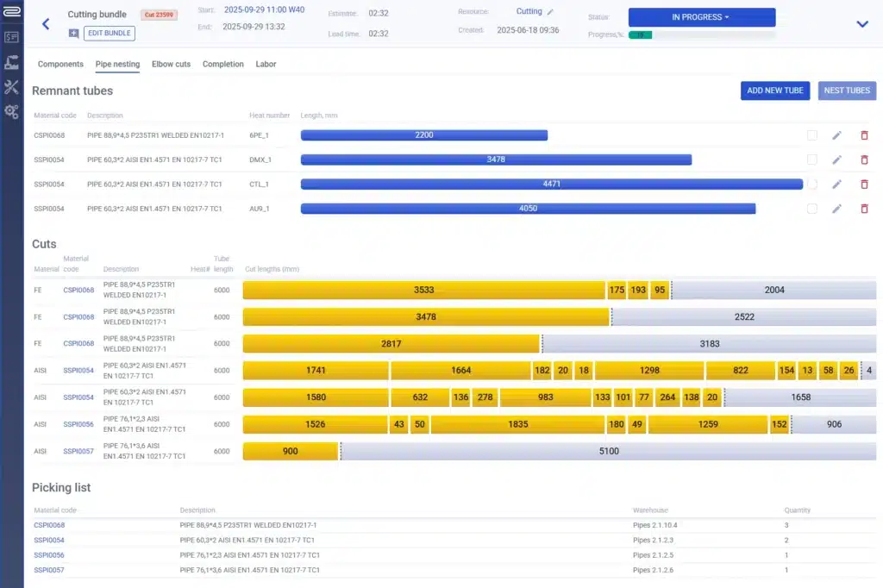Delete the AU9_1 remnant tube

864,209
